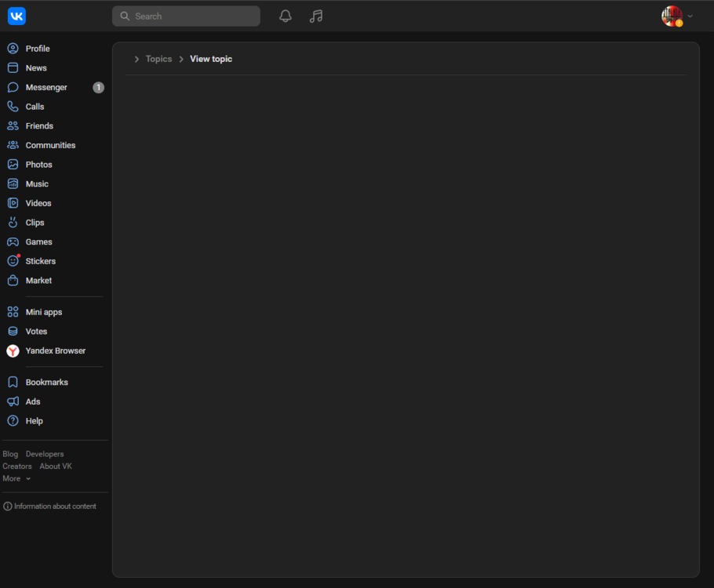The width and height of the screenshot is (714, 588).
Task: Open Clips label in sidebar
Action: pyautogui.click(x=35, y=223)
